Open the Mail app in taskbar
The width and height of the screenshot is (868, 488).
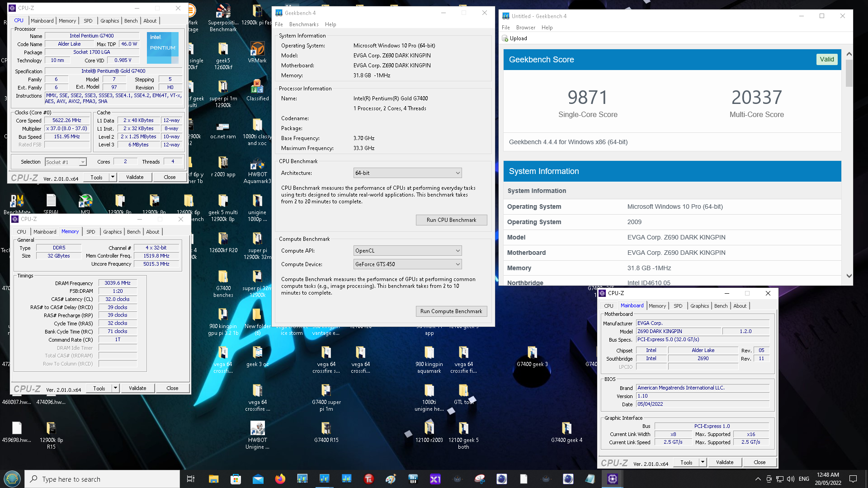(x=258, y=479)
